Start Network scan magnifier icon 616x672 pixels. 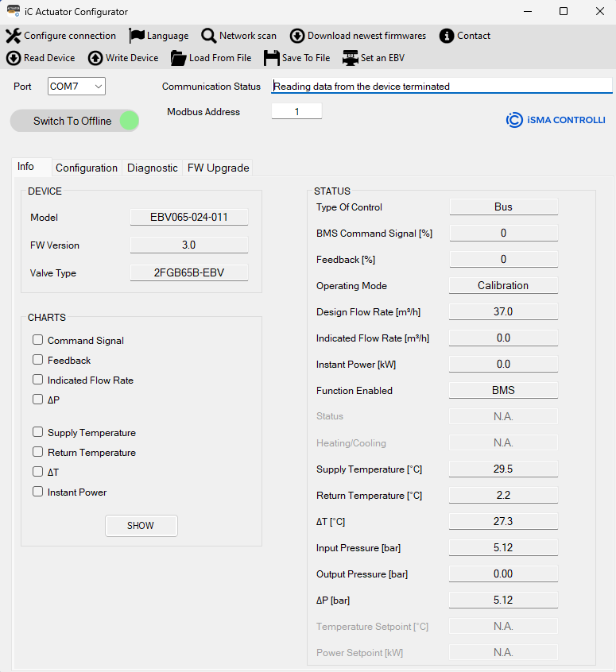click(x=209, y=36)
